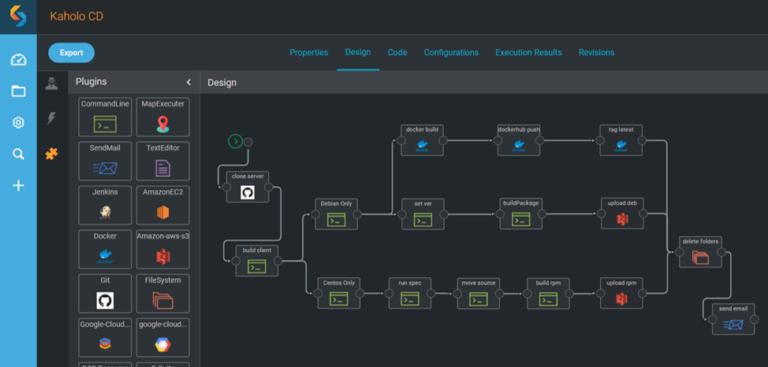Click the Kaholo CD title

pyautogui.click(x=76, y=17)
